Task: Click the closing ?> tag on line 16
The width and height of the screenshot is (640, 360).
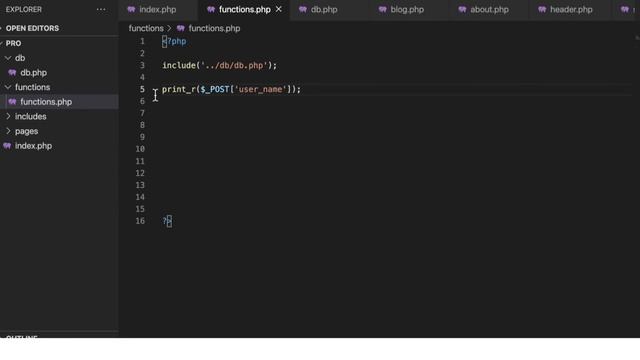Action: (167, 221)
